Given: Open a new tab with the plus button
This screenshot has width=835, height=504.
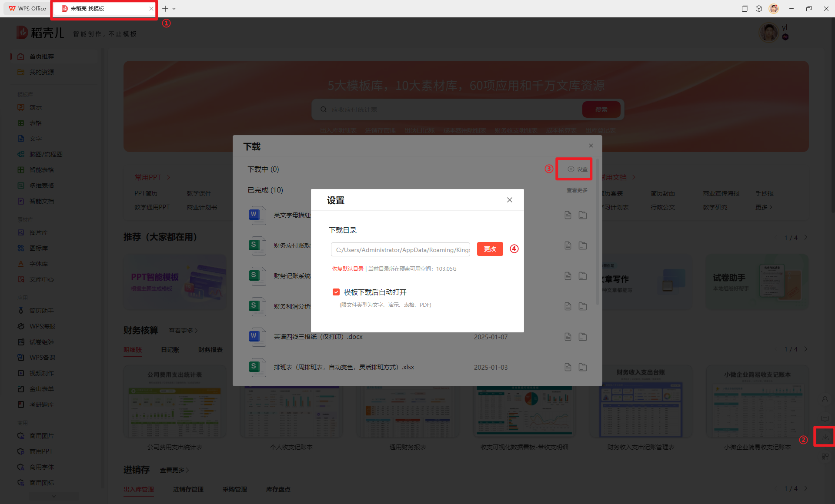Looking at the screenshot, I should pos(165,9).
